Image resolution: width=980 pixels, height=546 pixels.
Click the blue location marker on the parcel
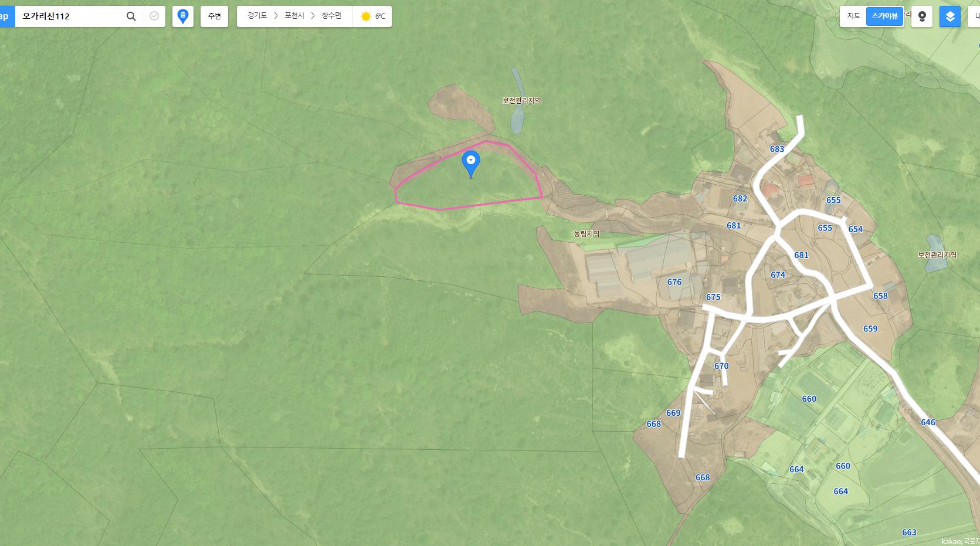(x=471, y=164)
